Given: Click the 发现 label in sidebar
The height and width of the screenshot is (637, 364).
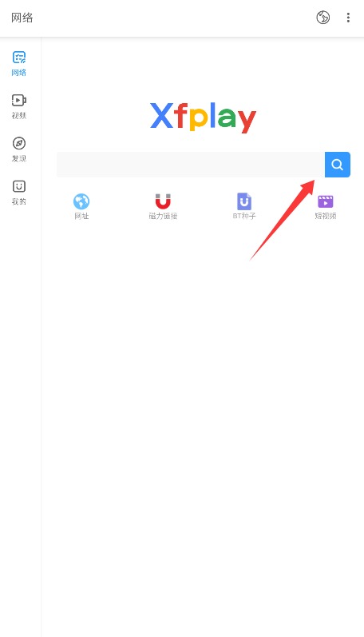Looking at the screenshot, I should click(19, 159).
